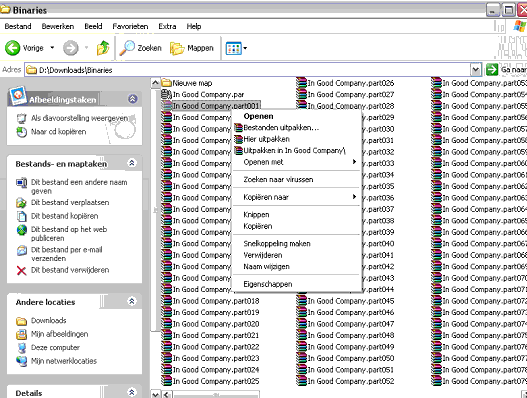Click Als diavoorstelling weergeven task icon
This screenshot has width=527, height=398.
point(21,118)
